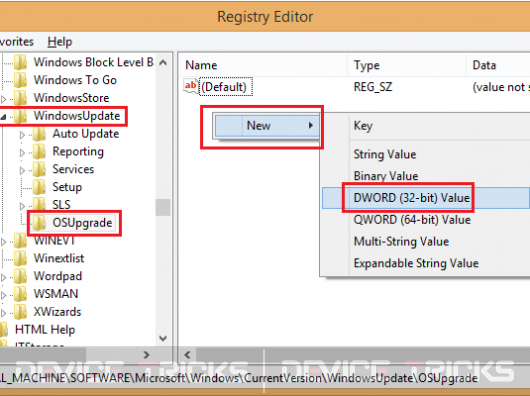The width and height of the screenshot is (530, 396).
Task: Click the XWizards folder icon
Action: [21, 312]
